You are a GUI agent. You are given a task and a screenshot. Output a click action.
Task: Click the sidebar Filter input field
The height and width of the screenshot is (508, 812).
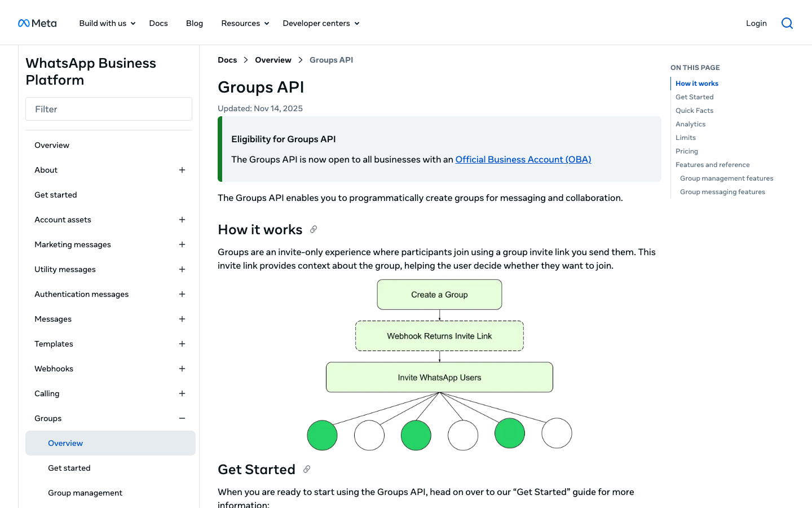[x=109, y=109]
